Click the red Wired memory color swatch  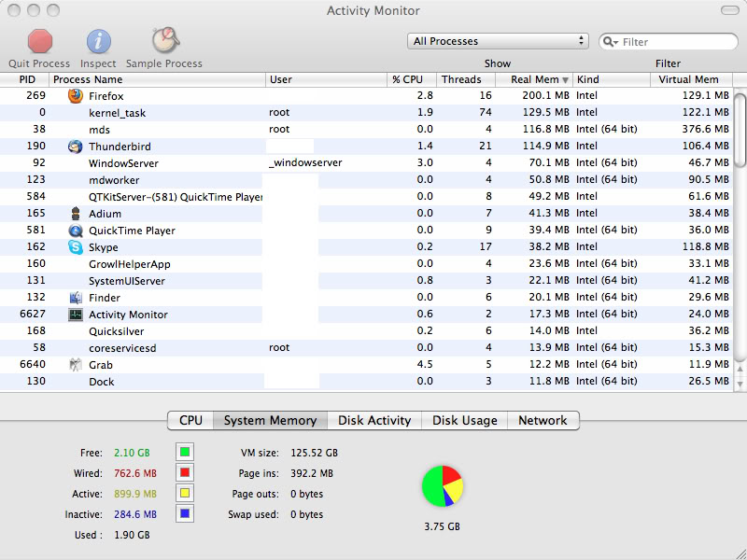click(185, 473)
